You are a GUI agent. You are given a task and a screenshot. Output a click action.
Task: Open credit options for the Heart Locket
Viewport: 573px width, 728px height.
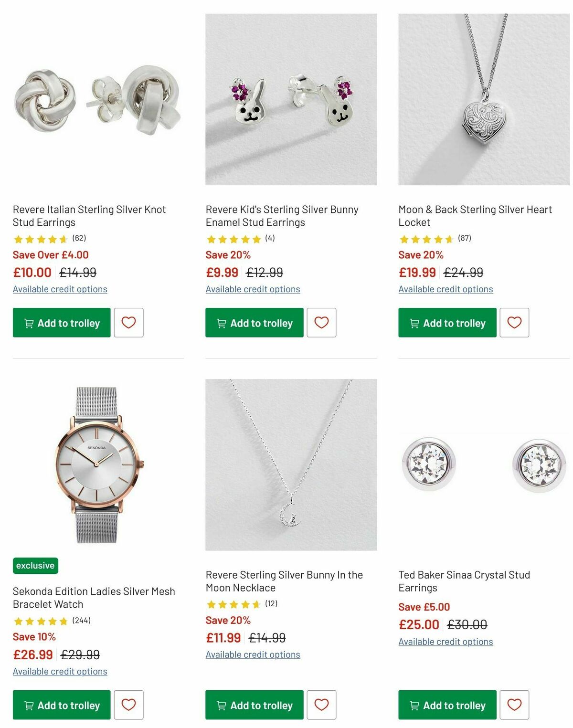(446, 289)
